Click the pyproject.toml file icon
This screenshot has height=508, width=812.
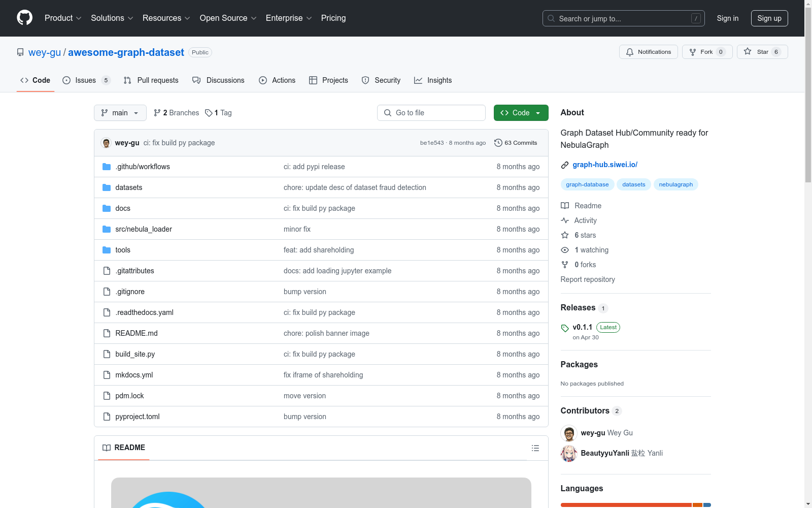[107, 417]
